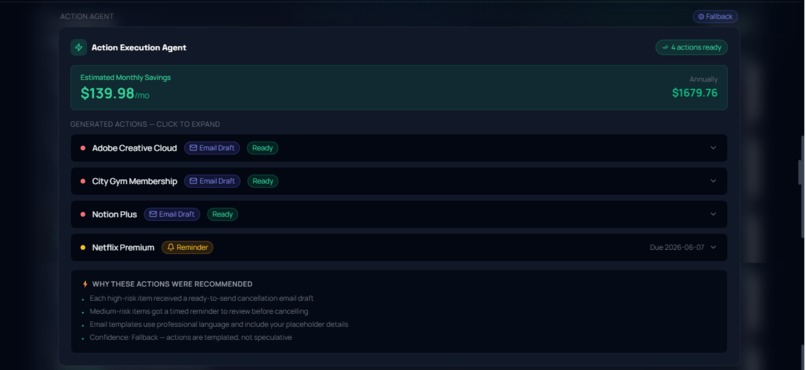
Task: Click the page scrollbar thumb on the right
Action: click(800, 172)
